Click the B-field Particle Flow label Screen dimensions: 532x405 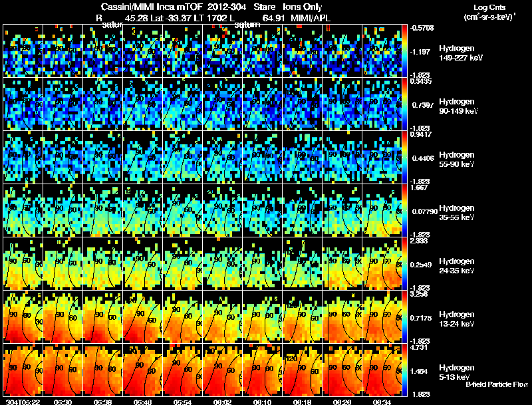497,384
